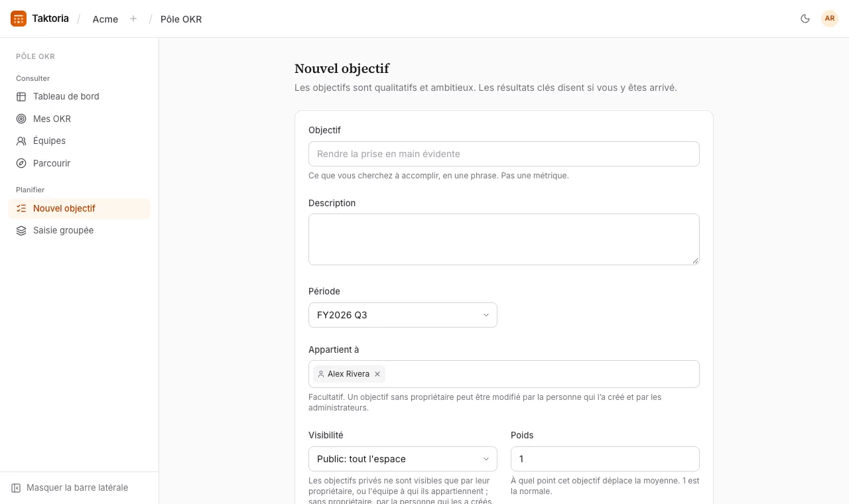Click the Tableau de bord icon
Image resolution: width=849 pixels, height=504 pixels.
21,97
